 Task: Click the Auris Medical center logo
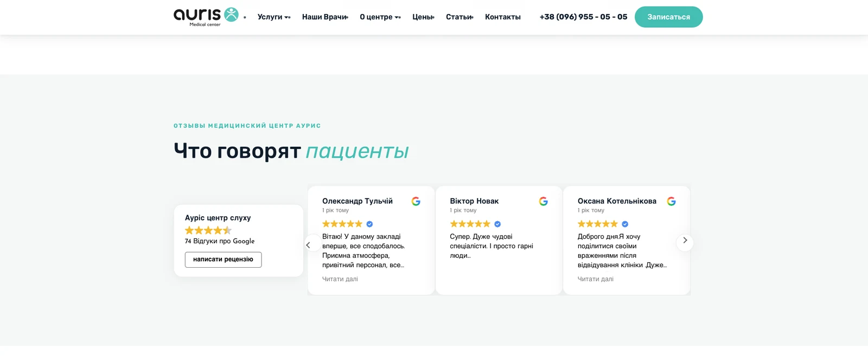tap(206, 17)
